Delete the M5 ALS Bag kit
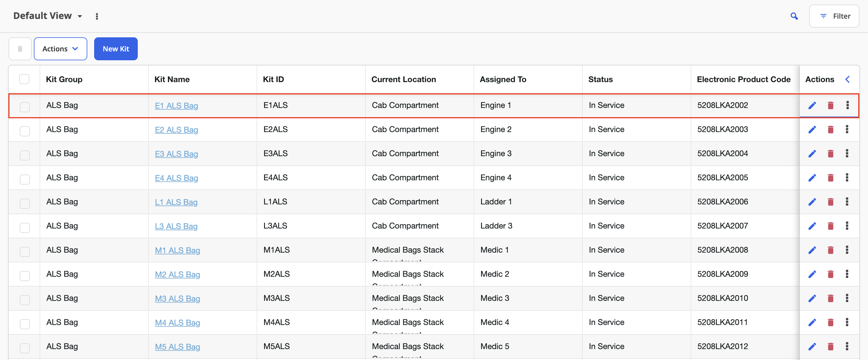Screen dimensions: 868x360 click(830, 347)
